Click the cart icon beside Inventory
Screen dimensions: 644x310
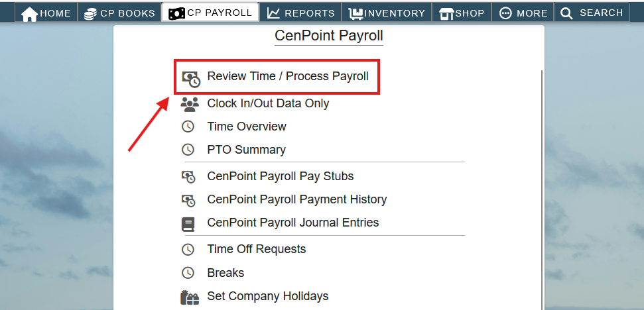[356, 13]
